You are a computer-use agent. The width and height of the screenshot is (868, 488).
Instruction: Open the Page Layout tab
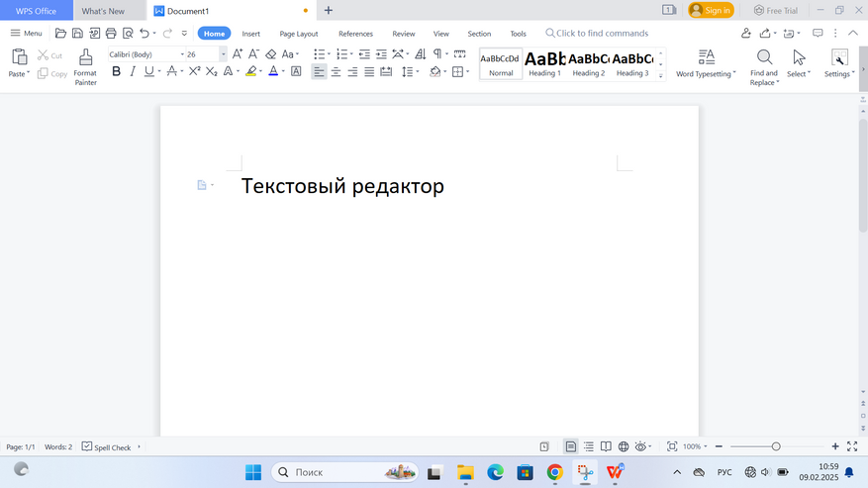[299, 34]
